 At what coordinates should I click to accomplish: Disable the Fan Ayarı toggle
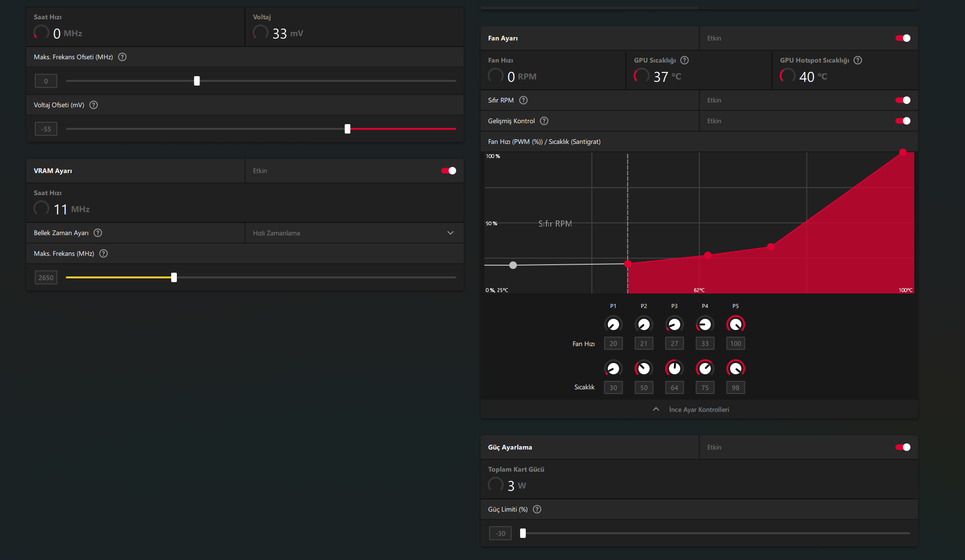(x=902, y=38)
